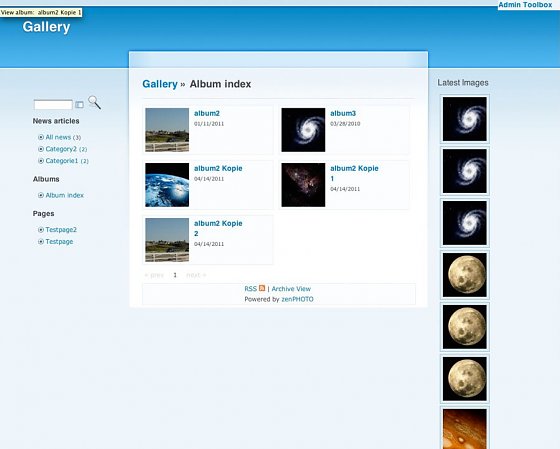Go to the Archive View link

(291, 289)
